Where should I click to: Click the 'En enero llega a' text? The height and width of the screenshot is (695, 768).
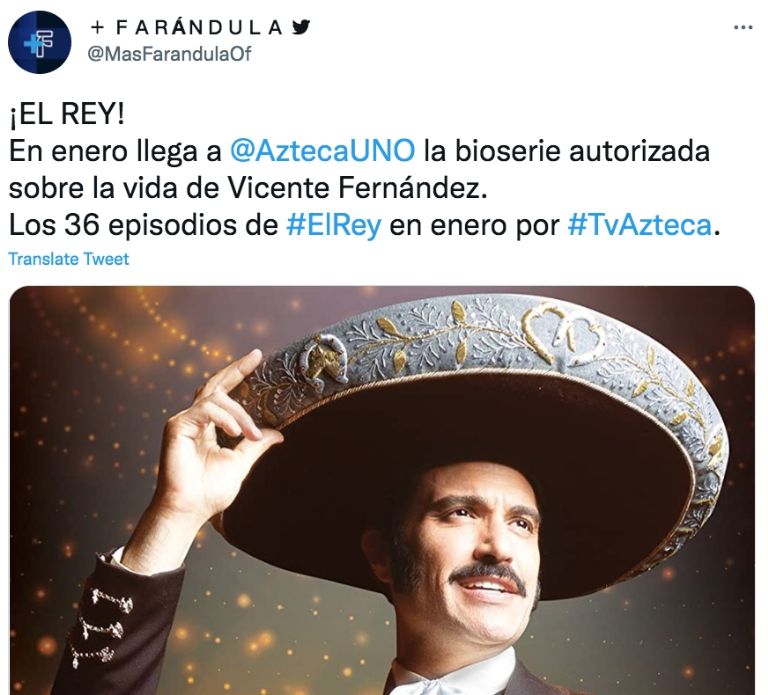(x=116, y=151)
